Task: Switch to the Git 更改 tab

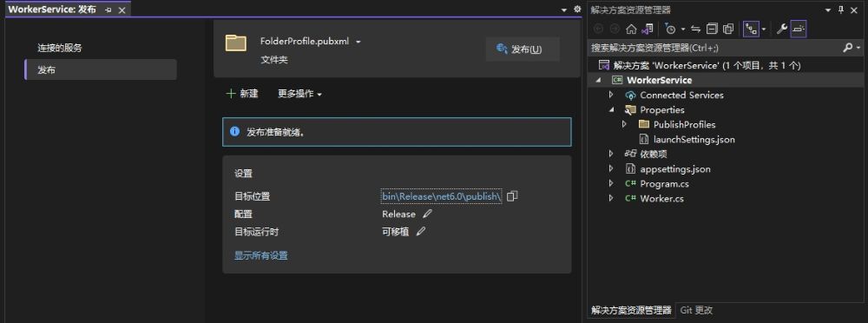Action: (696, 310)
